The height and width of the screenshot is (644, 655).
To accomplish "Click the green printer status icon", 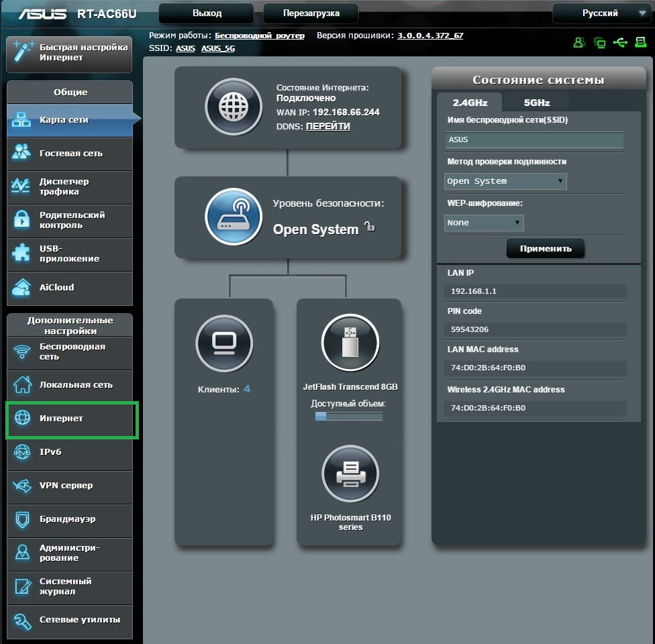I will (x=640, y=42).
